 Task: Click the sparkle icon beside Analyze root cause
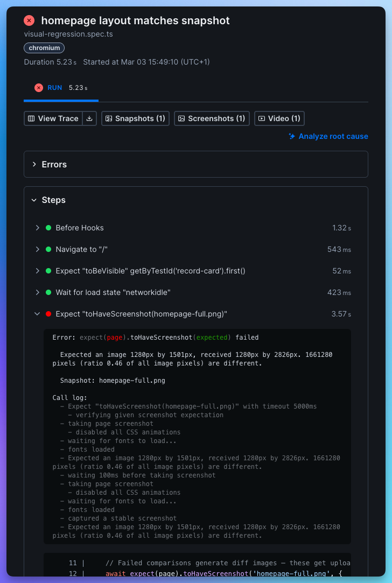coord(292,136)
